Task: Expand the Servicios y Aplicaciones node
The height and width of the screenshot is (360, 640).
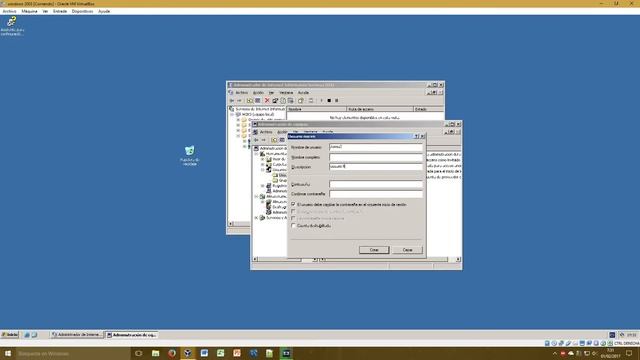Action: point(257,218)
